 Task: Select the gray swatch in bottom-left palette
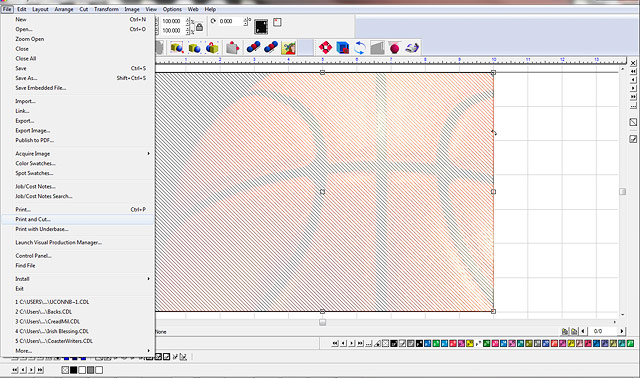pos(91,370)
